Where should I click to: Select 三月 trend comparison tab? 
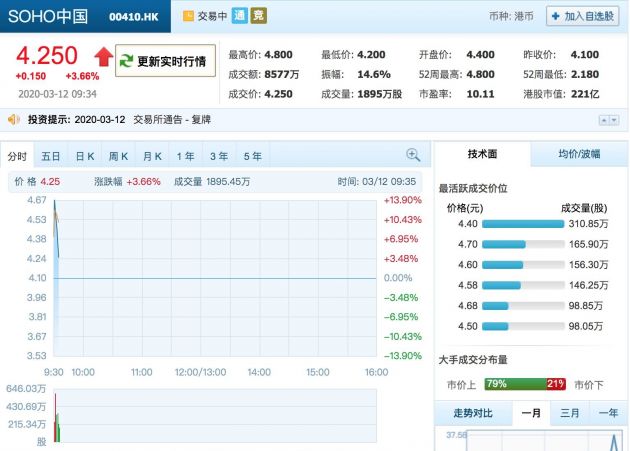click(569, 413)
